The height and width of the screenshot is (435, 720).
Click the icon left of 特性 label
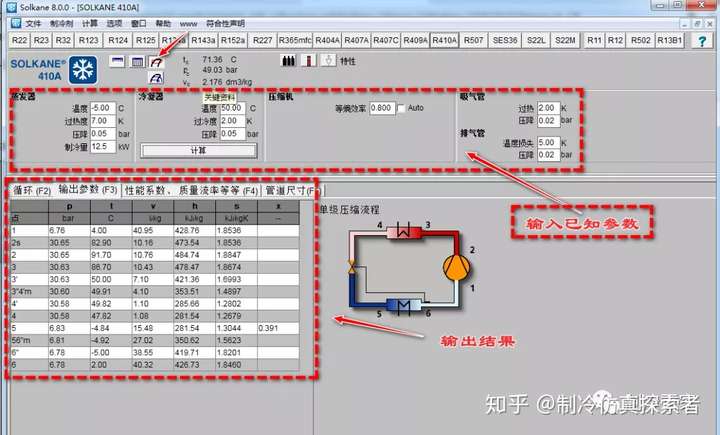point(328,60)
